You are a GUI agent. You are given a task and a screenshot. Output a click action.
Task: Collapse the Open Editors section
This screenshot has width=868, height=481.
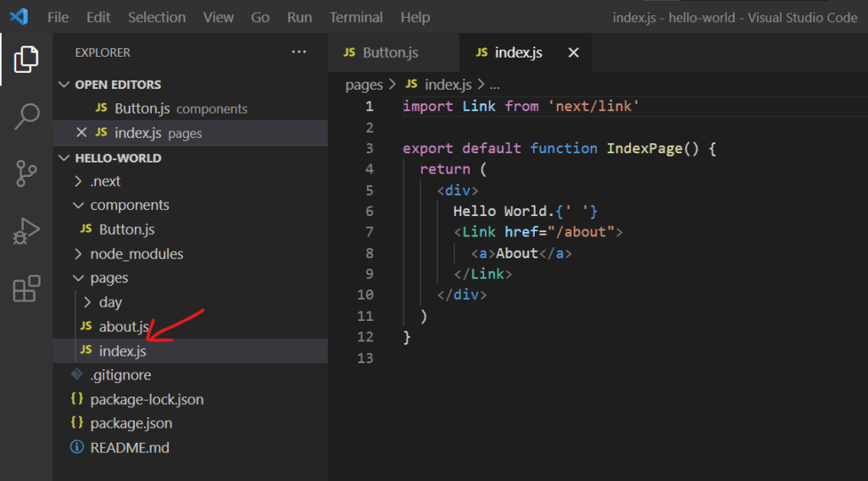pos(64,84)
